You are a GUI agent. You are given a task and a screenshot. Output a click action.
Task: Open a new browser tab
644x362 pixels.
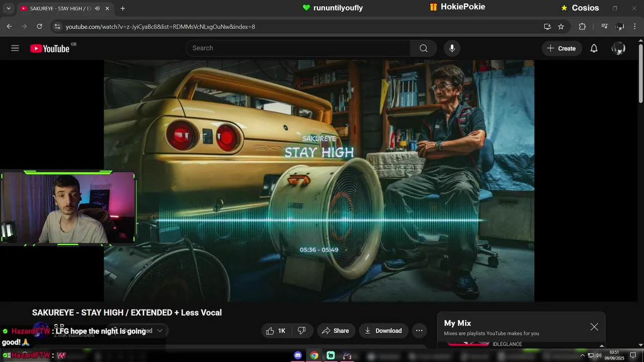click(123, 9)
